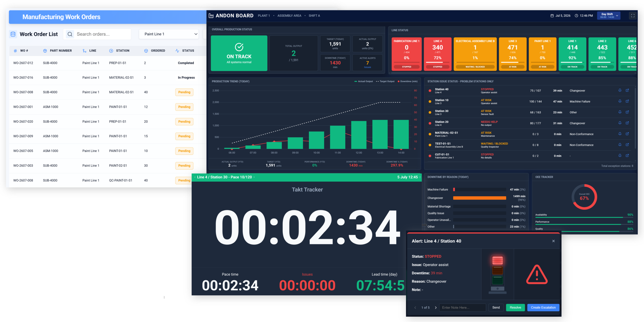Click the Part Number column cube icon
The width and height of the screenshot is (644, 322).
point(45,51)
